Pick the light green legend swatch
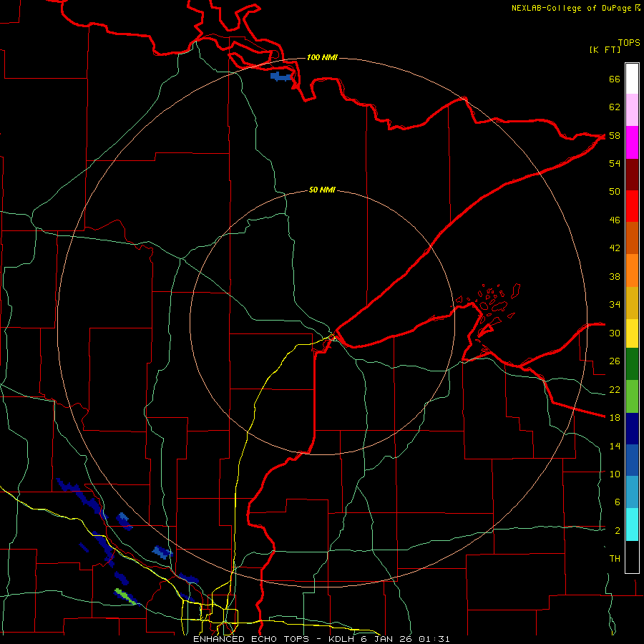The height and width of the screenshot is (644, 644). 632,396
